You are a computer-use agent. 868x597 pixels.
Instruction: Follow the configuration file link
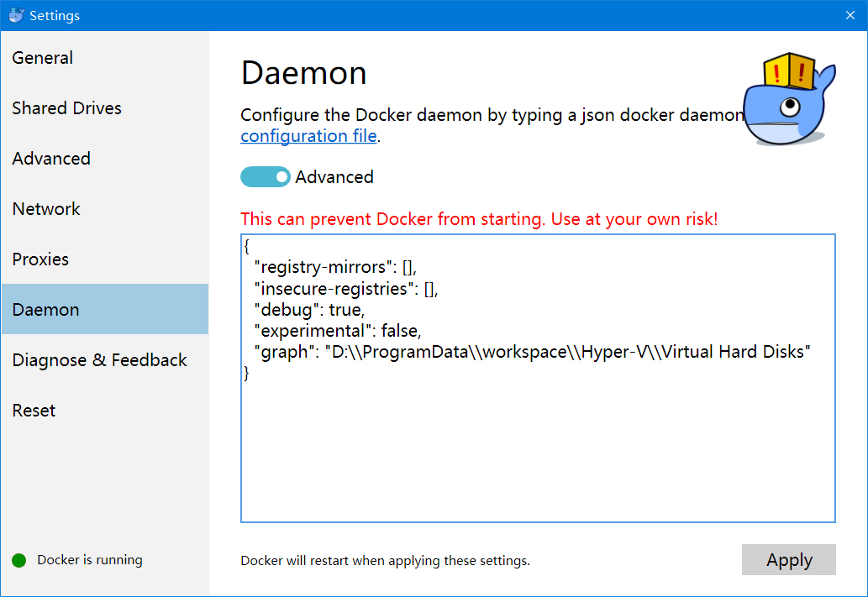308,136
